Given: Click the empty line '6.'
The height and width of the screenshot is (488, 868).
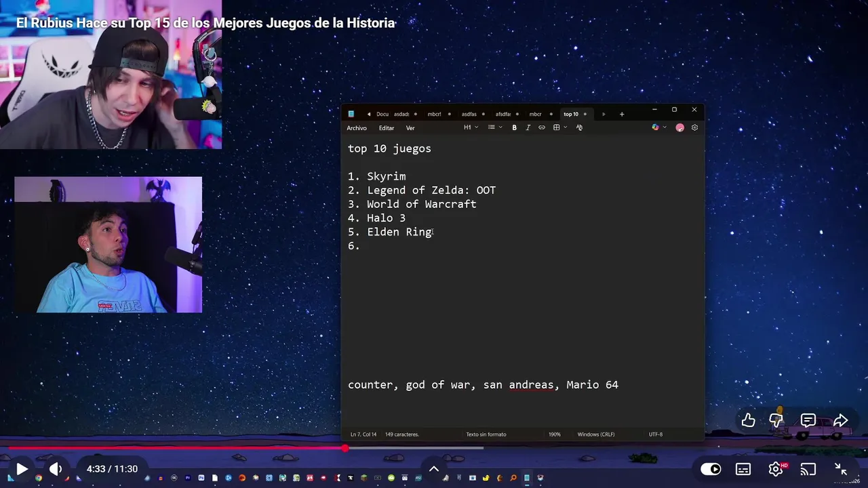Looking at the screenshot, I should 354,246.
